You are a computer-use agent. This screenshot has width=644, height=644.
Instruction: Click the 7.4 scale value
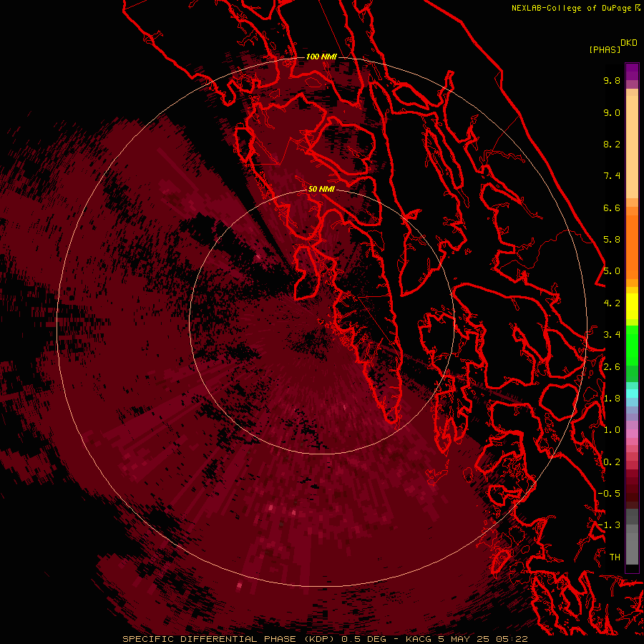tap(612, 176)
